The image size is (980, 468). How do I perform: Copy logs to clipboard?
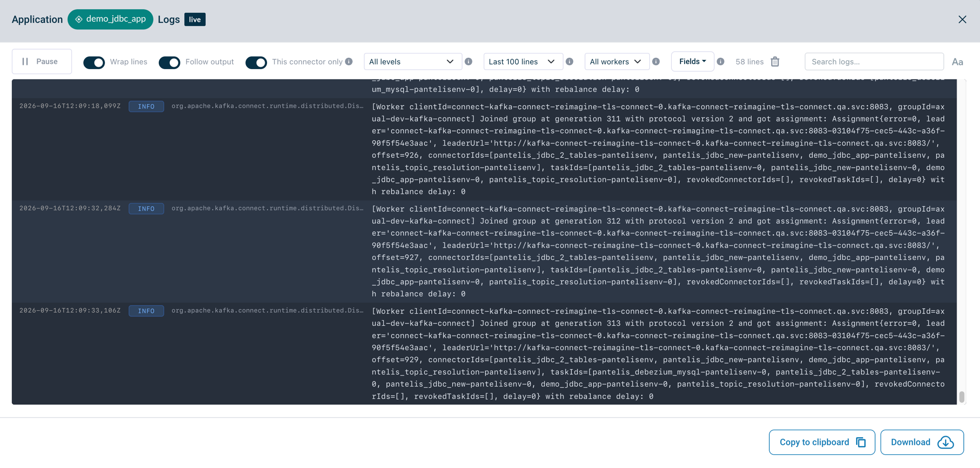click(x=822, y=442)
